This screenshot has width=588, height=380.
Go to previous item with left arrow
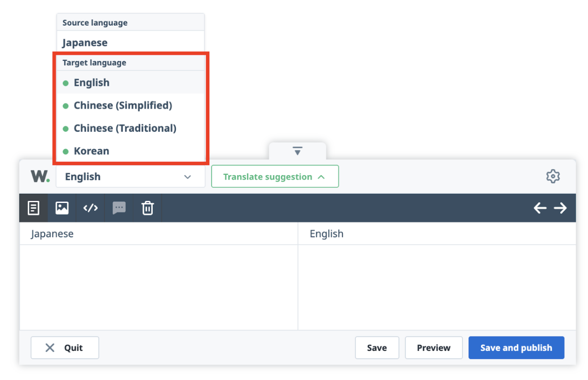pos(539,208)
